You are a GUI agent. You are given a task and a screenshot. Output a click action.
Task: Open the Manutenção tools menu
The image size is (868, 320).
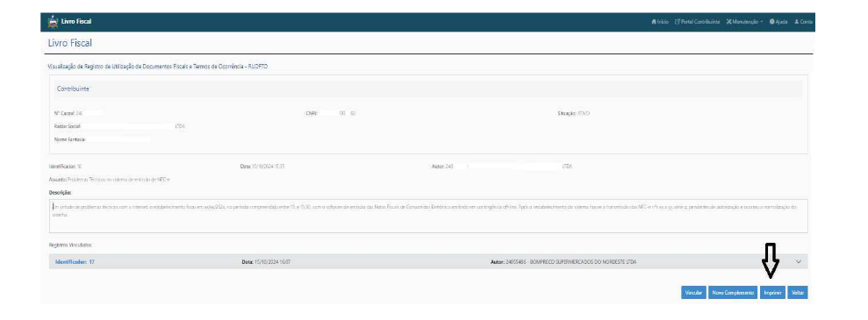point(744,22)
